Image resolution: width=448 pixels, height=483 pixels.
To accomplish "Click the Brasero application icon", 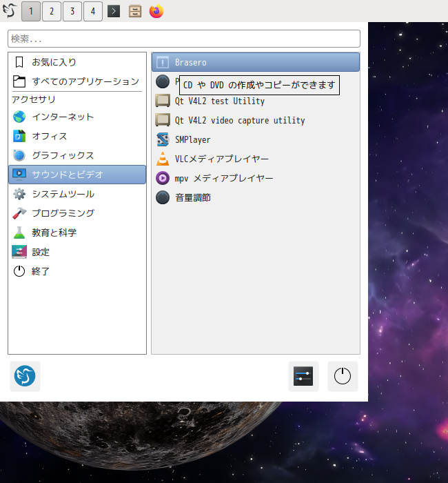I will (163, 62).
